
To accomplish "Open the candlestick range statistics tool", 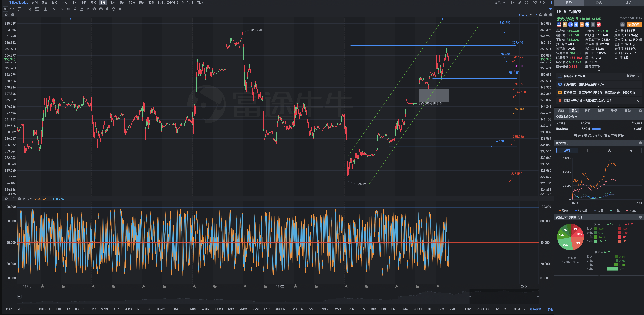I will click(82, 9).
